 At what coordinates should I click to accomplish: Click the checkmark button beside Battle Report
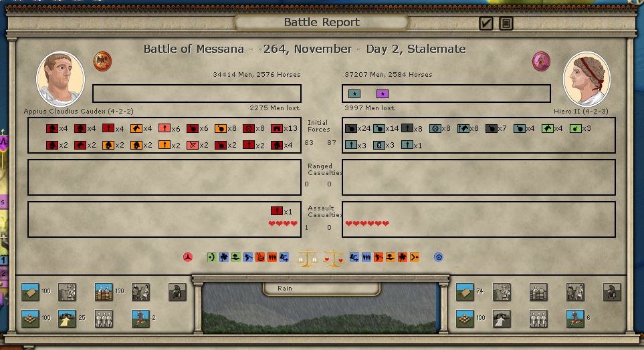[486, 23]
